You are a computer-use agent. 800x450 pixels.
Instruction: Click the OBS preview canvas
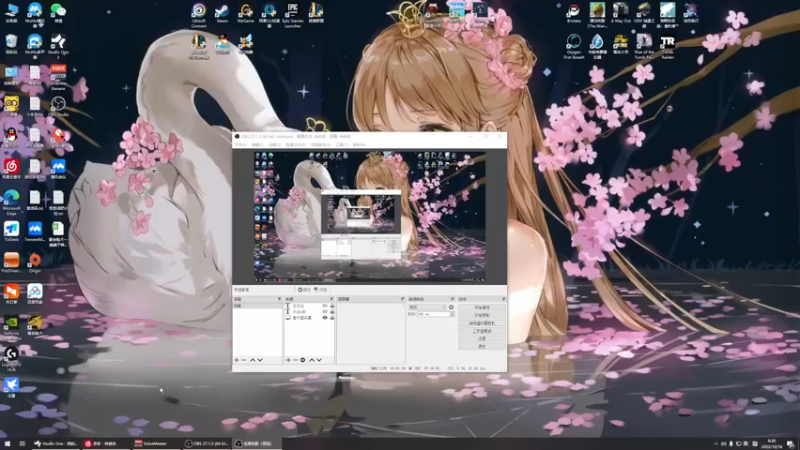[x=369, y=217]
